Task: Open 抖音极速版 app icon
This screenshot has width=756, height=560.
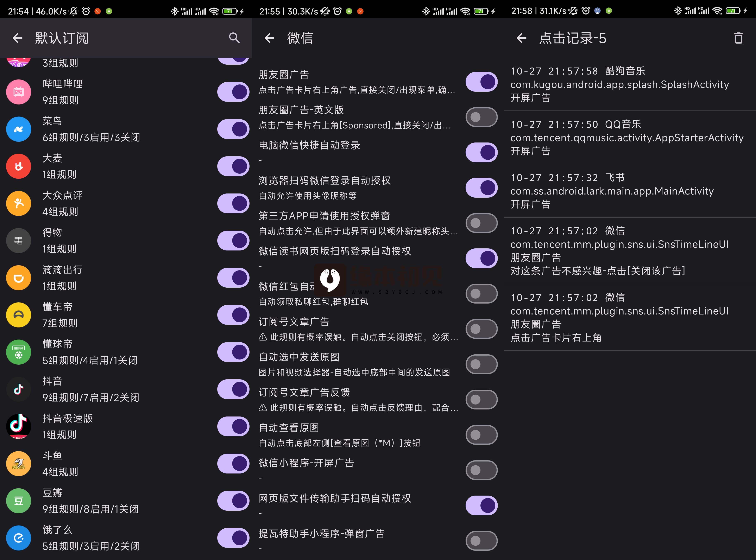Action: tap(19, 426)
